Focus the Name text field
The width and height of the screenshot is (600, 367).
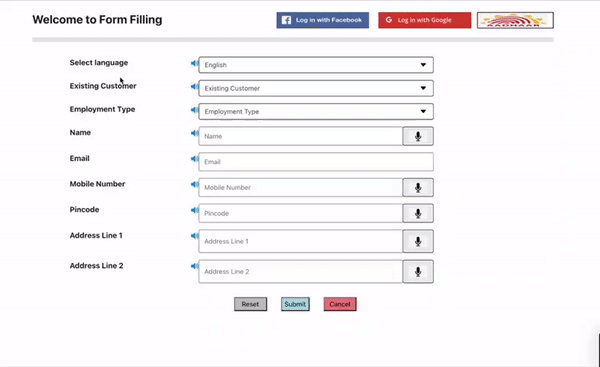pos(301,136)
